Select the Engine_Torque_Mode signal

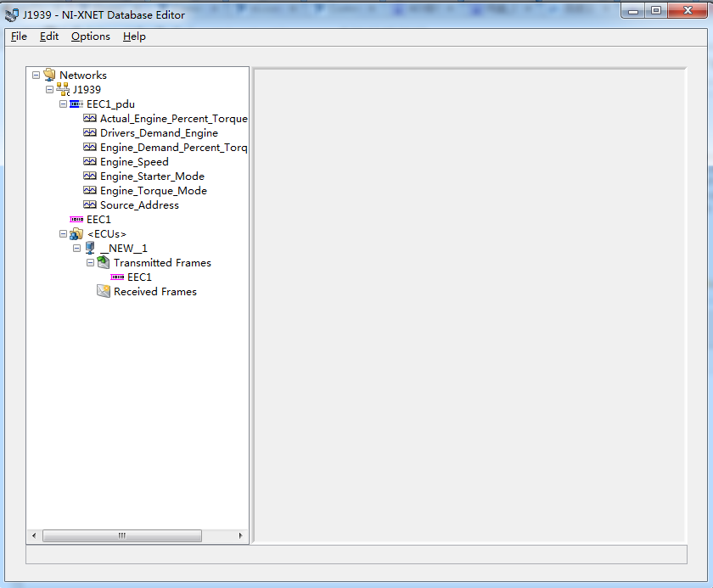pyautogui.click(x=154, y=190)
